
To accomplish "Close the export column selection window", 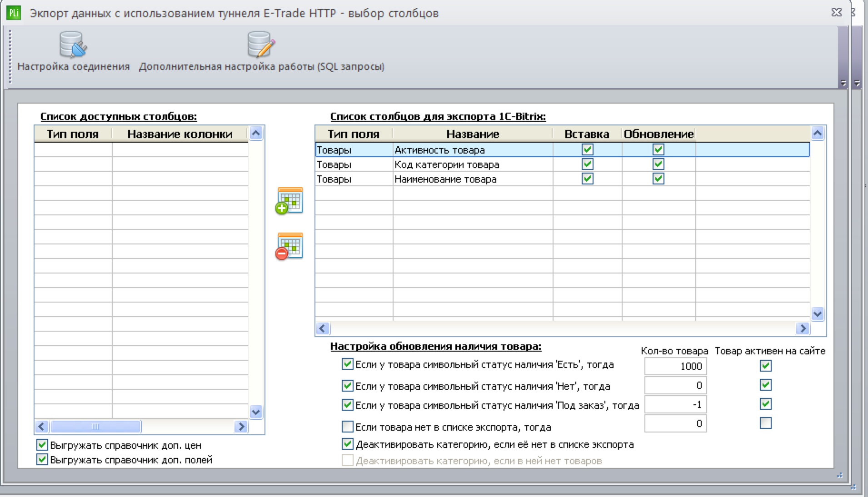I will click(x=837, y=12).
